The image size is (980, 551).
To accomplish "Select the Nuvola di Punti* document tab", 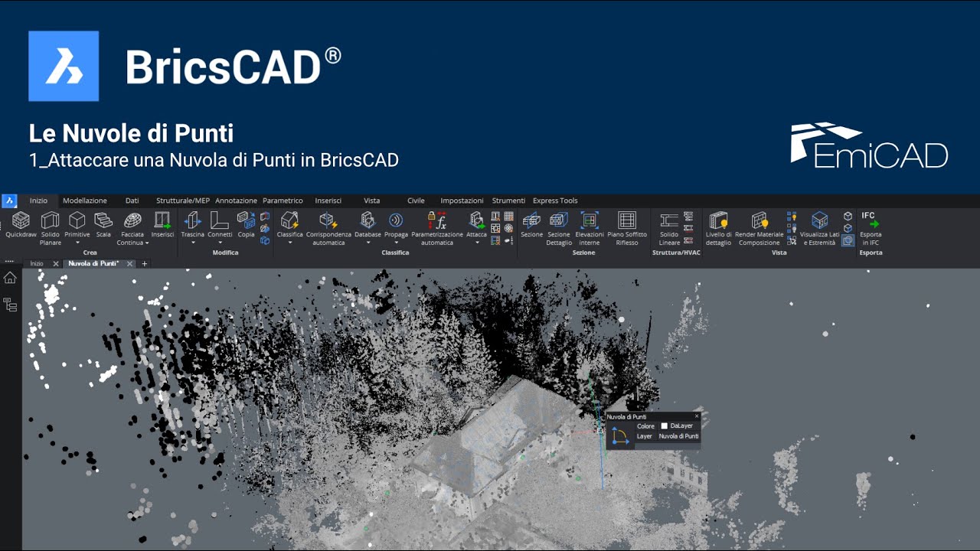I will (93, 263).
